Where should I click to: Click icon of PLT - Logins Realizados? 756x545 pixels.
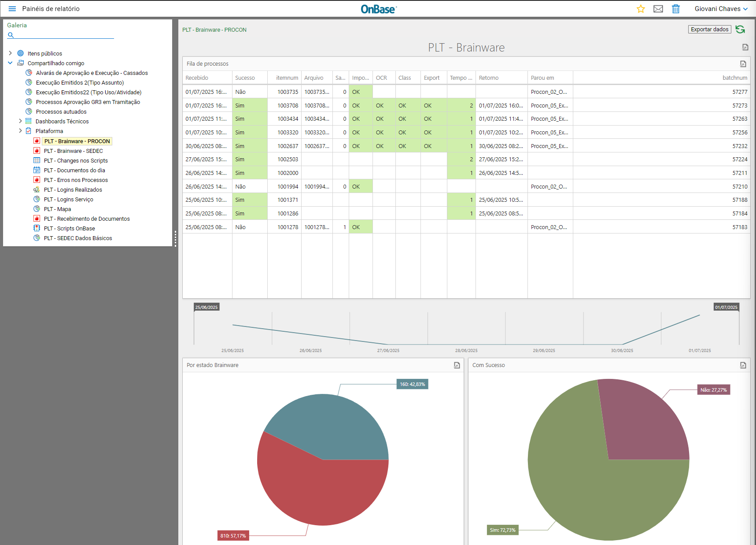pos(37,189)
